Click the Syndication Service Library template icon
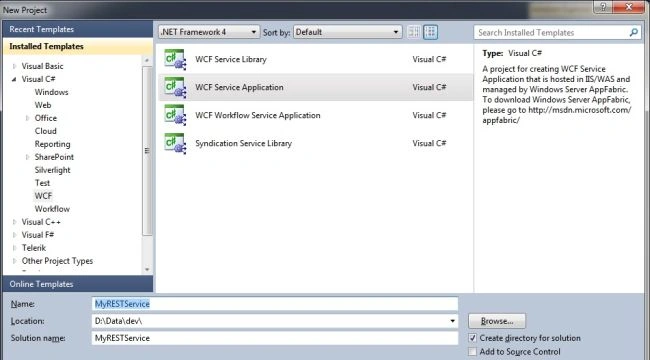The height and width of the screenshot is (360, 650). point(175,143)
